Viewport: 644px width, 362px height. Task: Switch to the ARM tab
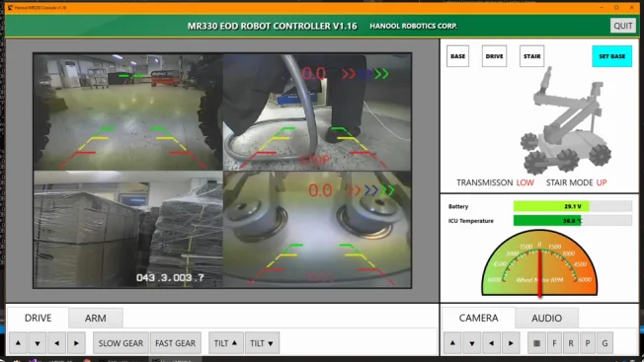click(96, 319)
